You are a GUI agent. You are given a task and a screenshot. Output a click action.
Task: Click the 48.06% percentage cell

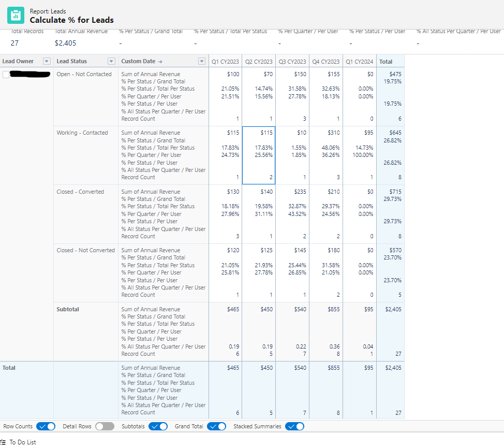tap(331, 148)
